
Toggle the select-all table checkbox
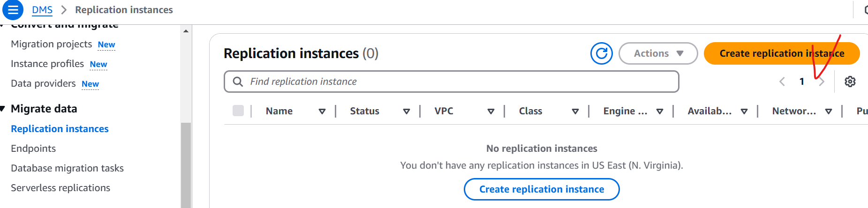pos(238,111)
